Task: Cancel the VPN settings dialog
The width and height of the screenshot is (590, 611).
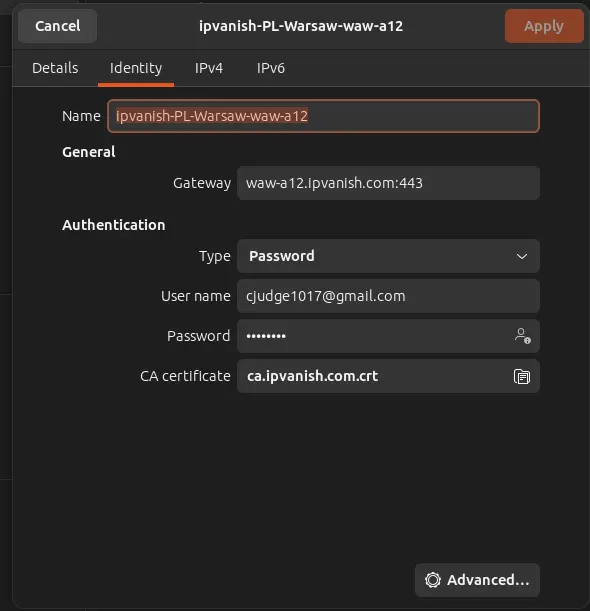Action: pyautogui.click(x=58, y=26)
